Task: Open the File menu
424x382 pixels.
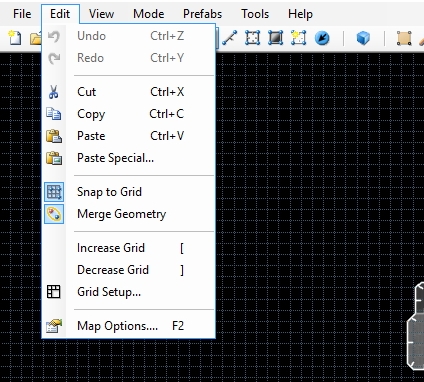Action: pos(22,14)
